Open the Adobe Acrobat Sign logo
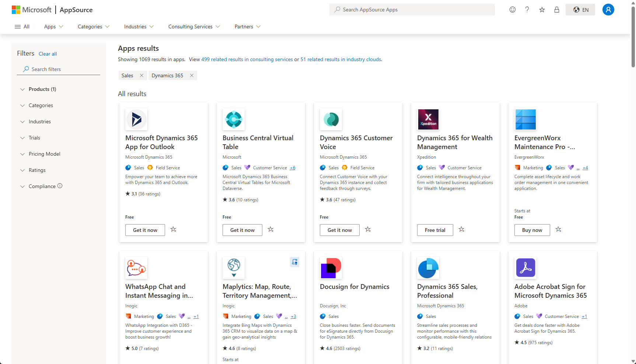The image size is (636, 364). (525, 268)
